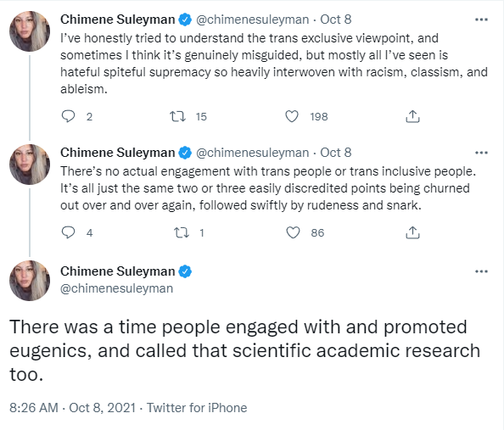Open the 8:26 AM Oct 8, 2021 timestamp
Image resolution: width=504 pixels, height=430 pixels.
click(72, 408)
